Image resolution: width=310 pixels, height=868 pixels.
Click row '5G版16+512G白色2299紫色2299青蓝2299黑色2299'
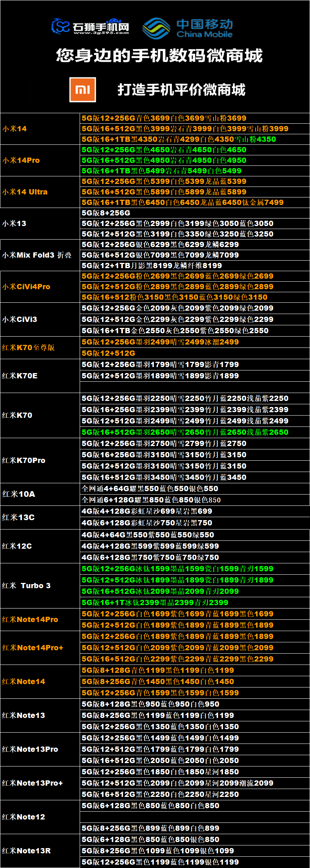[195, 659]
